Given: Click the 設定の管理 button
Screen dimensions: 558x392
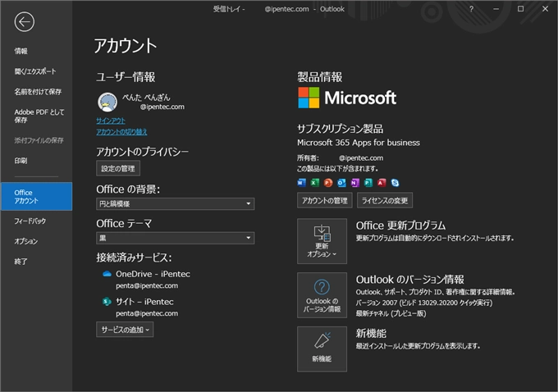Looking at the screenshot, I should [118, 168].
